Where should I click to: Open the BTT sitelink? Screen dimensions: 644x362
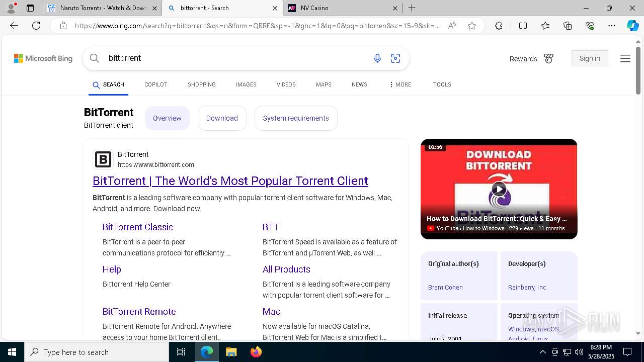click(271, 227)
